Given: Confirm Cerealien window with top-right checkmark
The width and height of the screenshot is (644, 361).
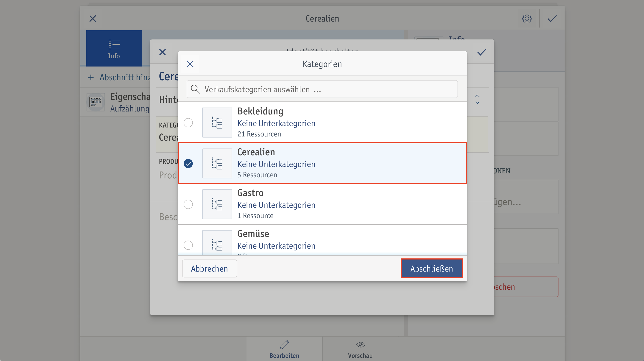Looking at the screenshot, I should tap(552, 19).
